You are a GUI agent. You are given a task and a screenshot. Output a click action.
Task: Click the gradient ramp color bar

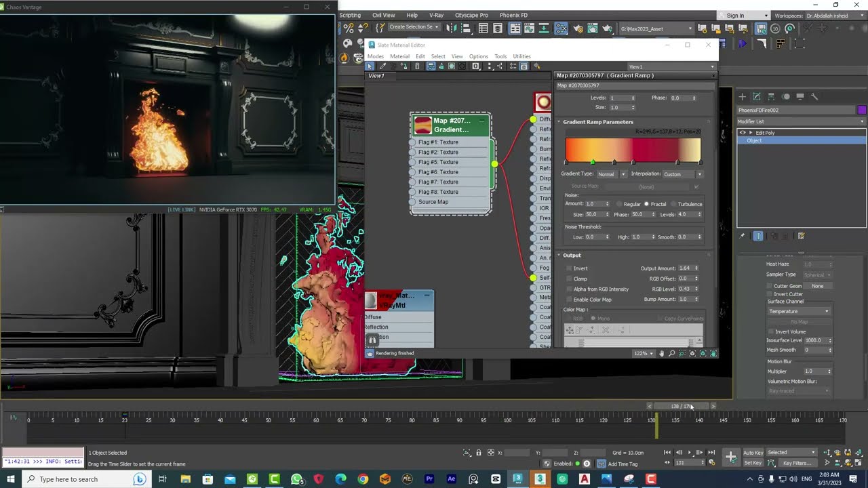[x=633, y=149]
